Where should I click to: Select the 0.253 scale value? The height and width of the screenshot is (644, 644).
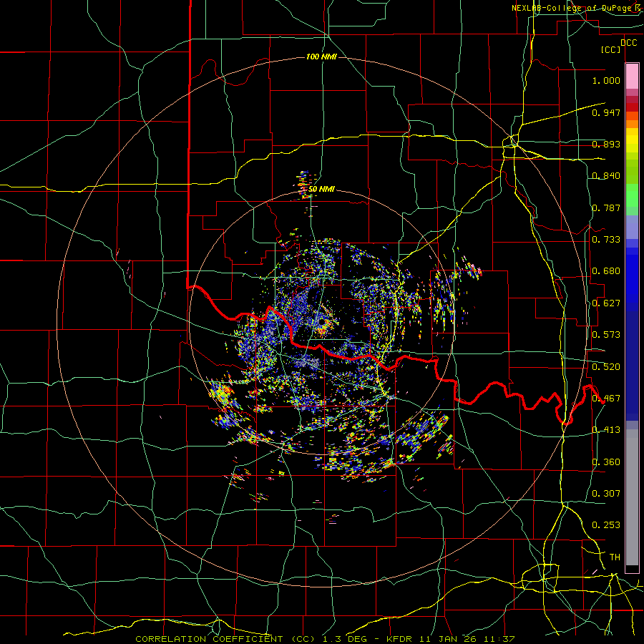[606, 525]
